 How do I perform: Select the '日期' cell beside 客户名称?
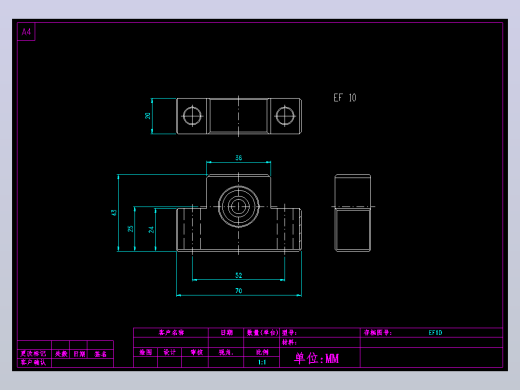(227, 333)
